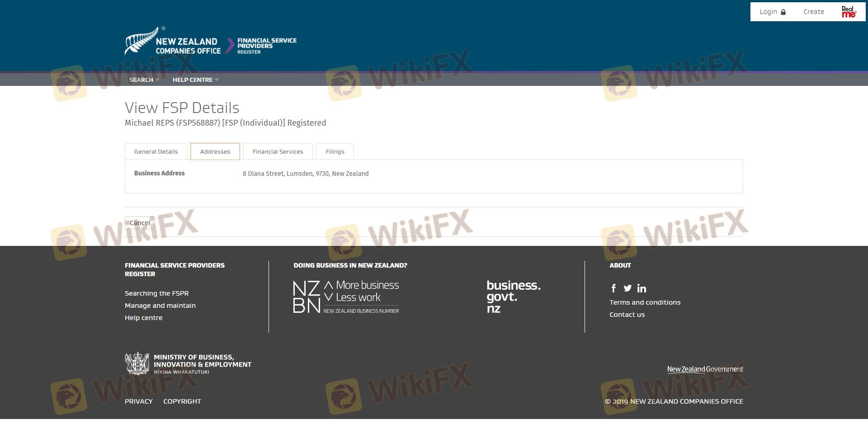Expand the Help Centre dropdown menu
The width and height of the screenshot is (868, 438).
click(195, 80)
